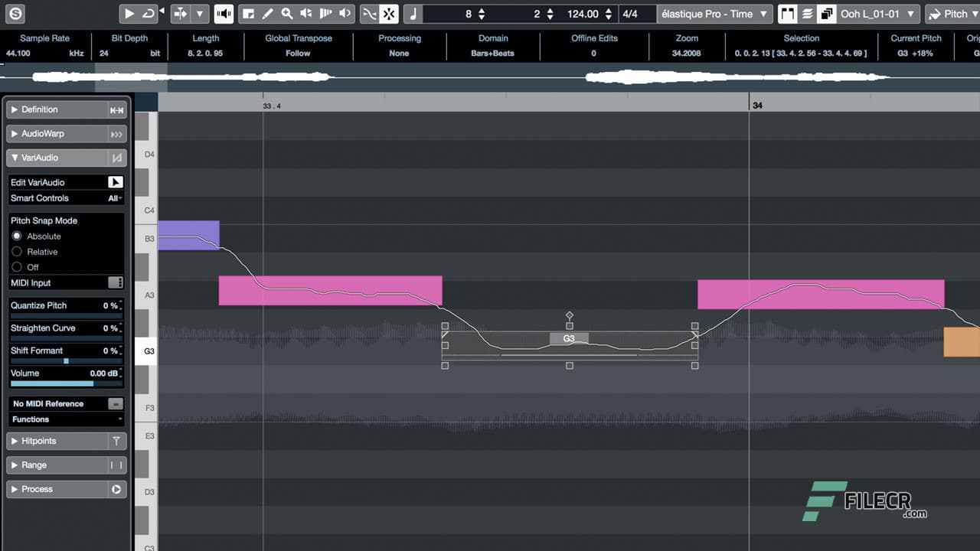The height and width of the screenshot is (551, 980).
Task: Enable MIDI Input in VariAudio
Action: pyautogui.click(x=116, y=282)
